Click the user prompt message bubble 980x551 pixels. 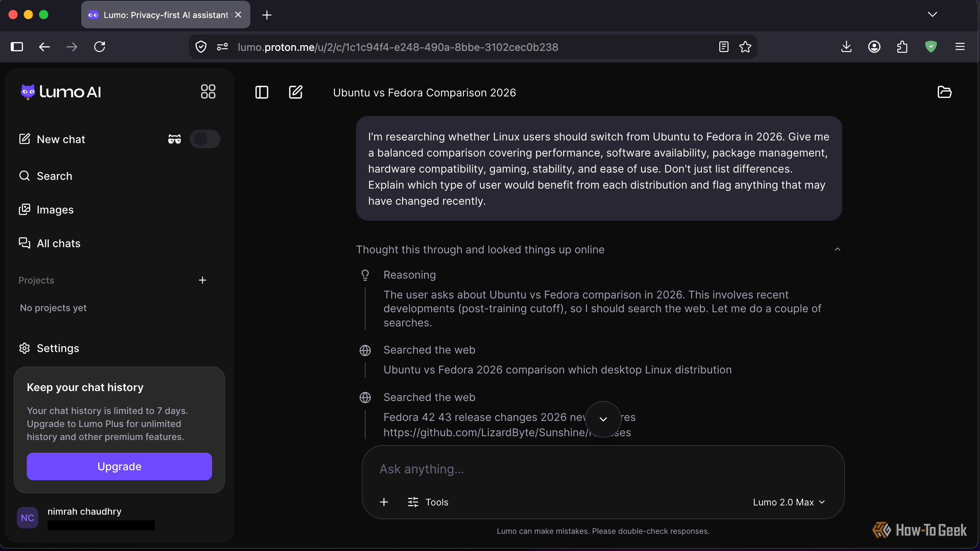(599, 168)
